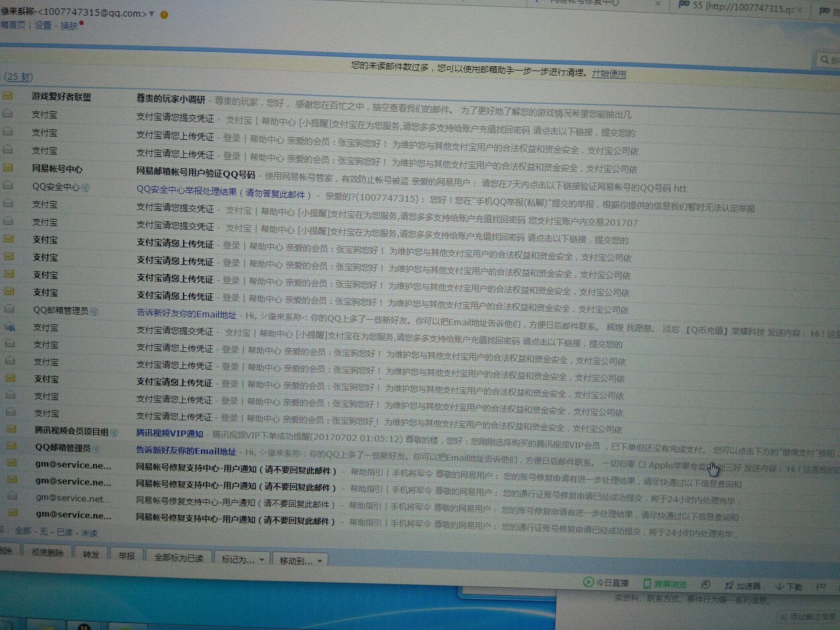Click the sender name 网易帐号中心

(x=57, y=169)
